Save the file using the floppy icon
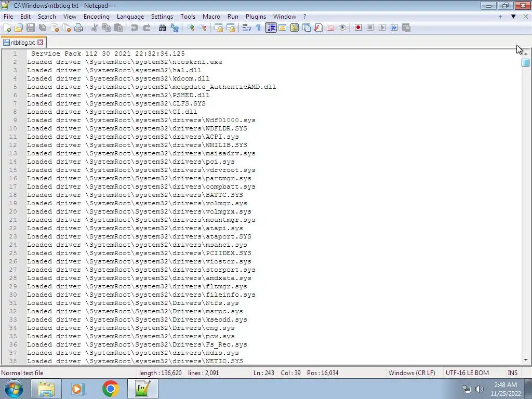This screenshot has height=399, width=532. 31,28
